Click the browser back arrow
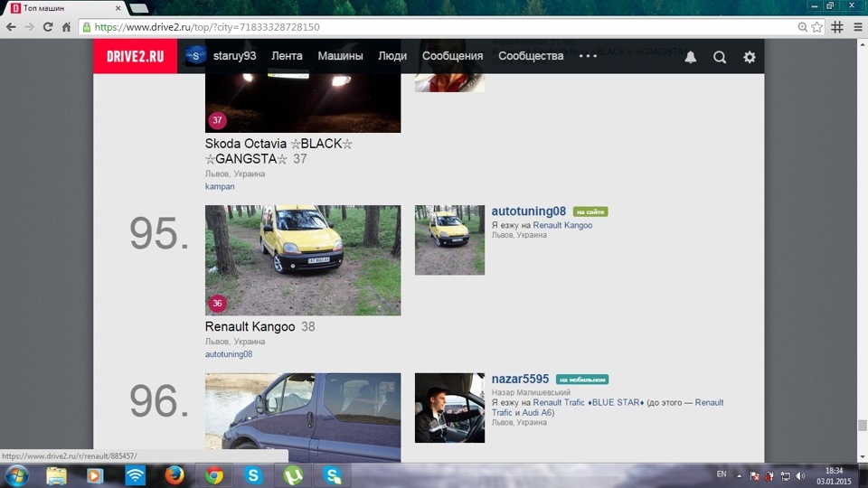The image size is (868, 488). click(x=11, y=26)
